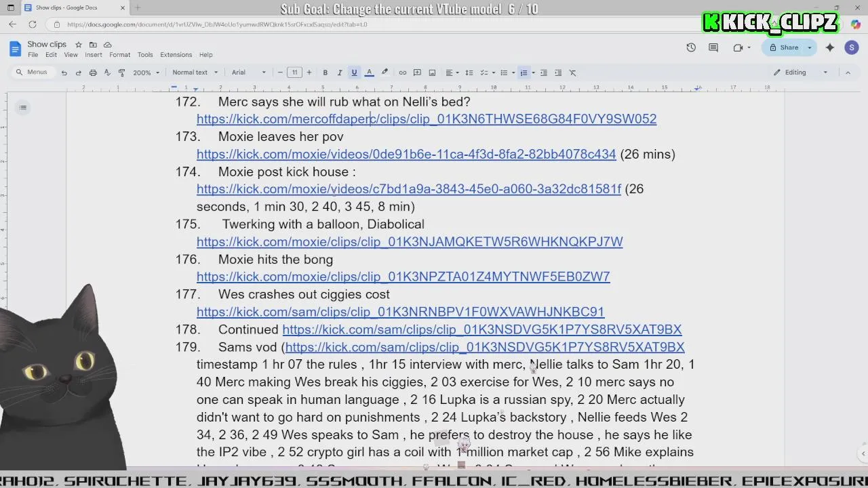
Task: Select the Paint format tool
Action: 121,73
